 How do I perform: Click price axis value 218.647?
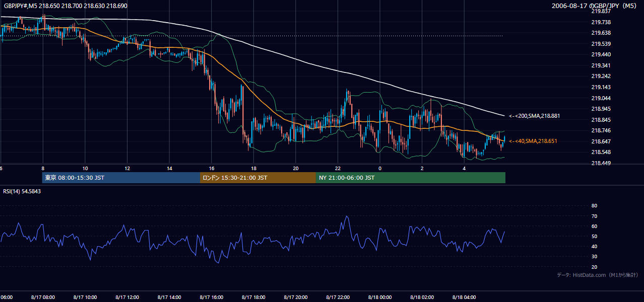click(x=601, y=141)
